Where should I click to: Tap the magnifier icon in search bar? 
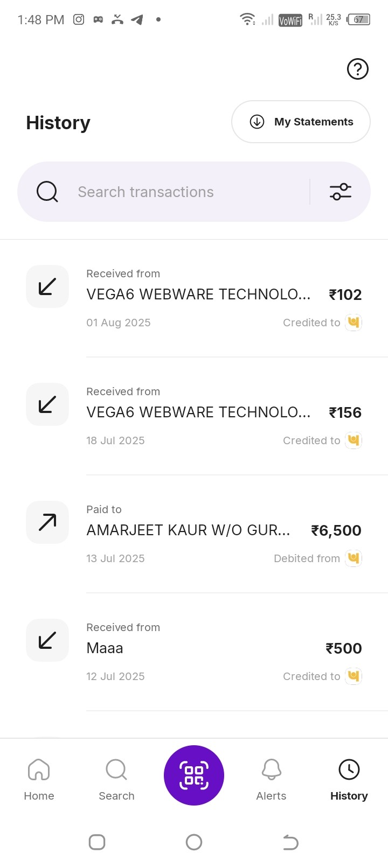click(x=47, y=192)
